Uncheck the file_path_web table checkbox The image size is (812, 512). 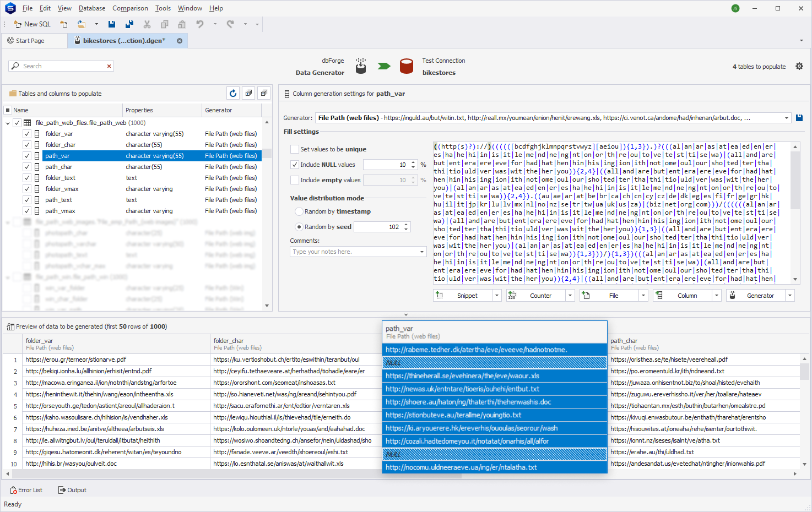pyautogui.click(x=17, y=123)
